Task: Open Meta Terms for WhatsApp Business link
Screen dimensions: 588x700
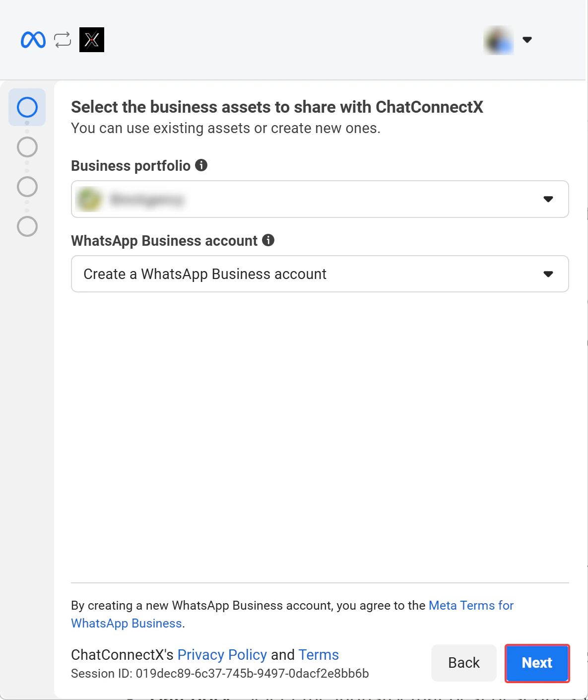Action: click(x=471, y=606)
